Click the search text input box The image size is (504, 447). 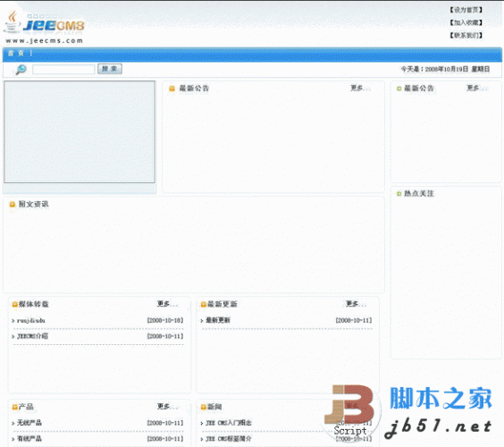click(x=63, y=69)
